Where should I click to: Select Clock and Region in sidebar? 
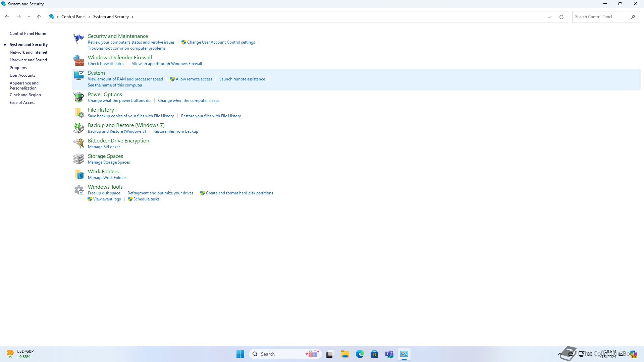25,95
